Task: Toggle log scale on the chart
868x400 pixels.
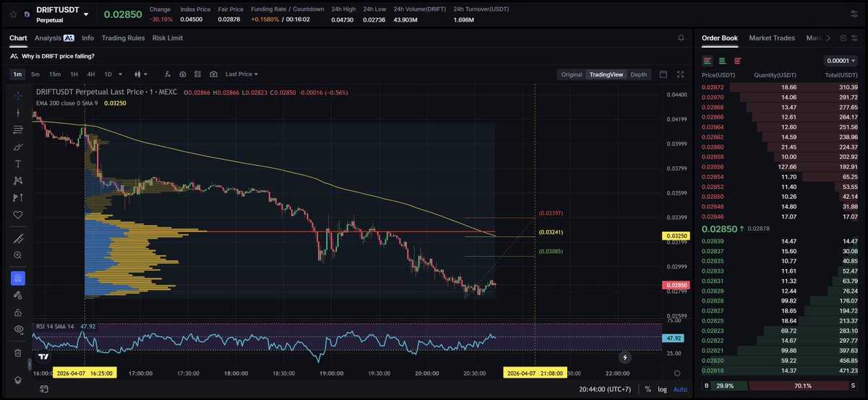Action: click(x=661, y=389)
